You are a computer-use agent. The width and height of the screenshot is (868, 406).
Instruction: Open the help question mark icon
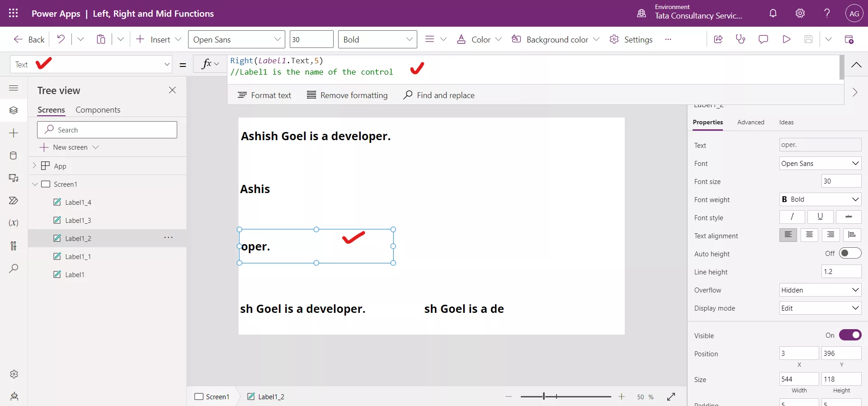tap(827, 13)
